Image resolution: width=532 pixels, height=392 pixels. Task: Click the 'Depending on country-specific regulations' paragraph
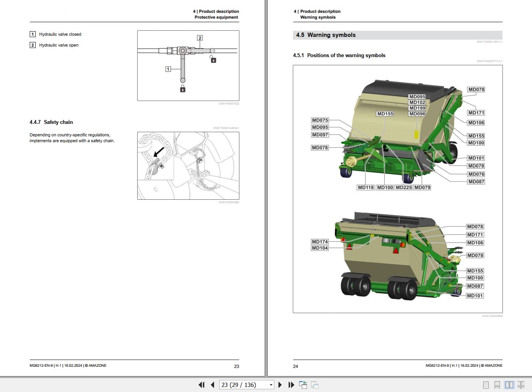(x=72, y=138)
